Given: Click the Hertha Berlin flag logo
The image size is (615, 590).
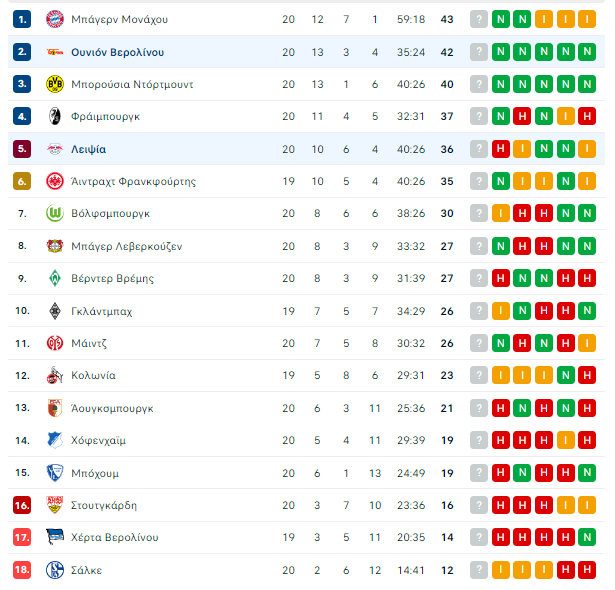Looking at the screenshot, I should point(55,537).
